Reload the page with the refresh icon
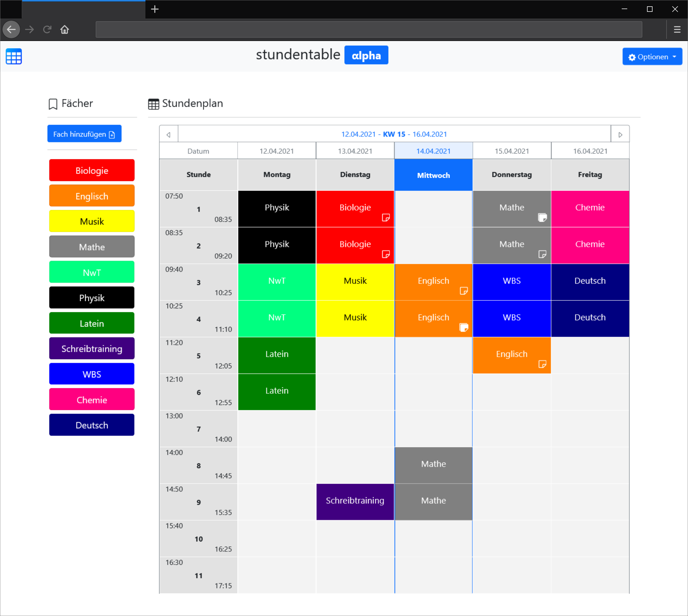The image size is (688, 616). [47, 30]
